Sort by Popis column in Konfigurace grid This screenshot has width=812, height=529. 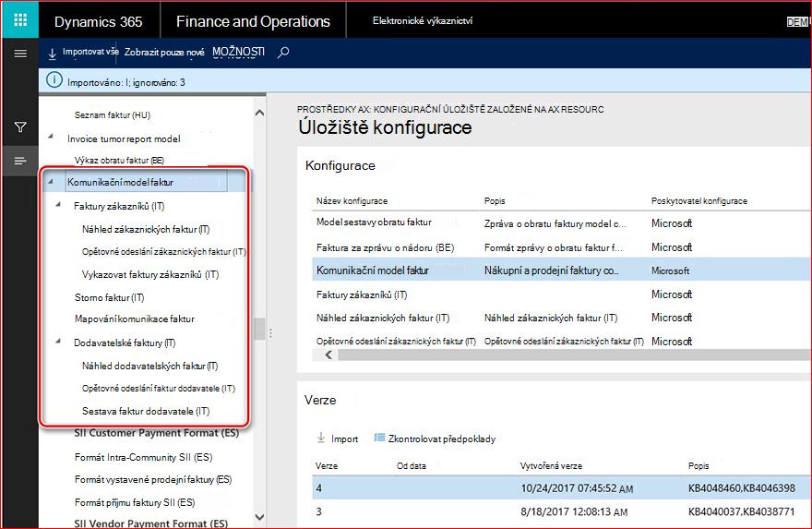point(495,201)
